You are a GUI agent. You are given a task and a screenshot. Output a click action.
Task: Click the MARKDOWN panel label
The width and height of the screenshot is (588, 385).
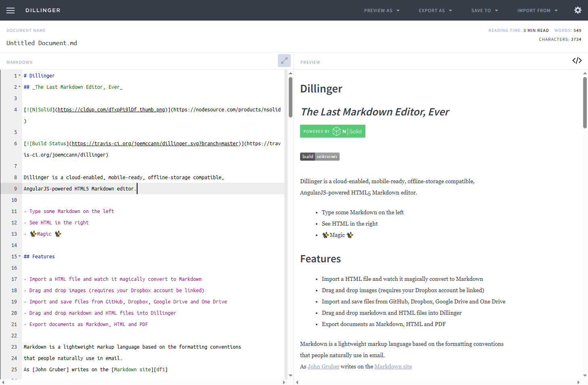click(x=19, y=62)
